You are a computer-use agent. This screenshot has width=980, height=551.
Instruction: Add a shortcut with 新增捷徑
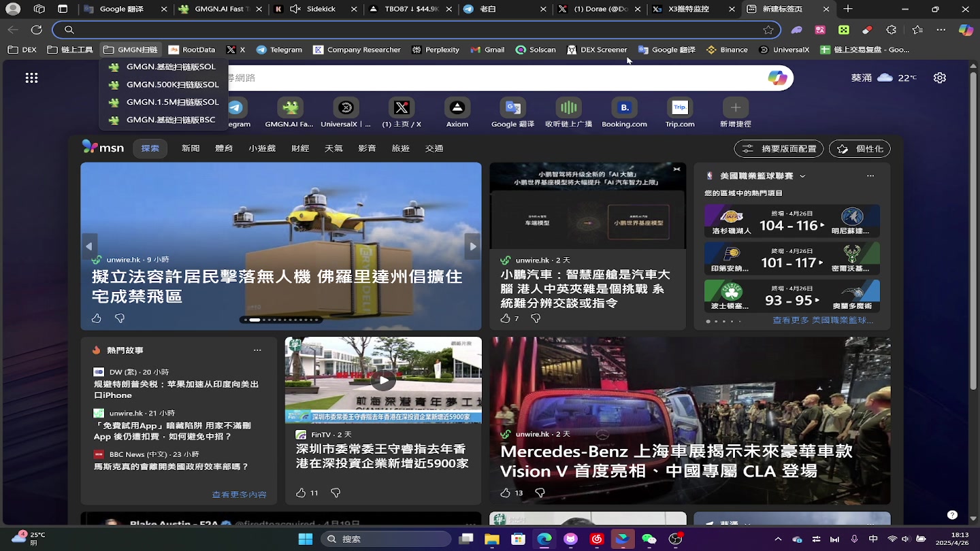click(x=736, y=112)
